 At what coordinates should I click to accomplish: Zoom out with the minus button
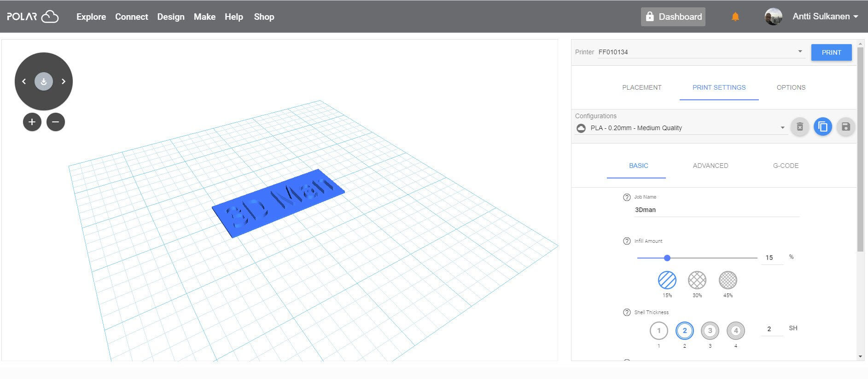(x=56, y=122)
